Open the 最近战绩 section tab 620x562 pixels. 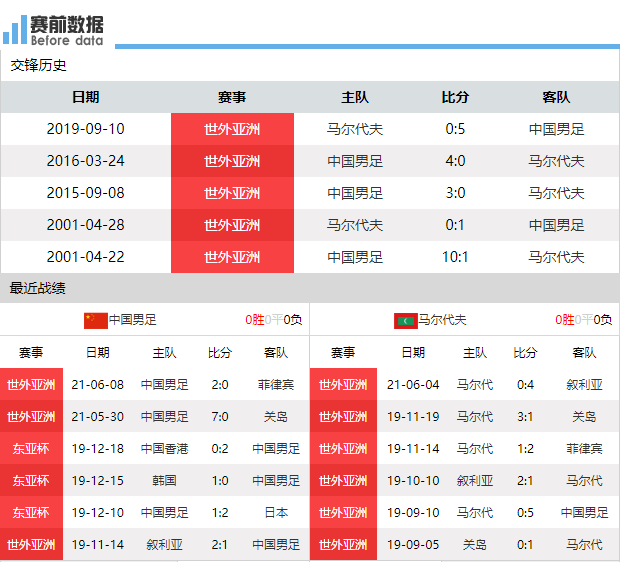point(39,288)
